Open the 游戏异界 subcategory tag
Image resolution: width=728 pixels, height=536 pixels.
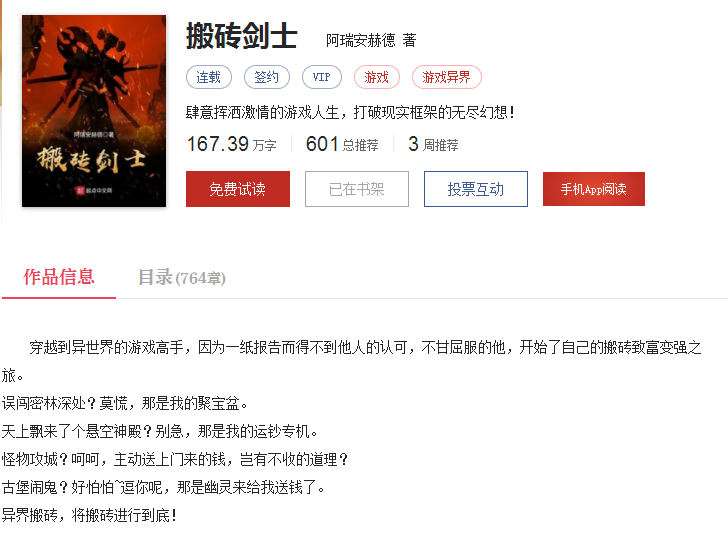[447, 77]
